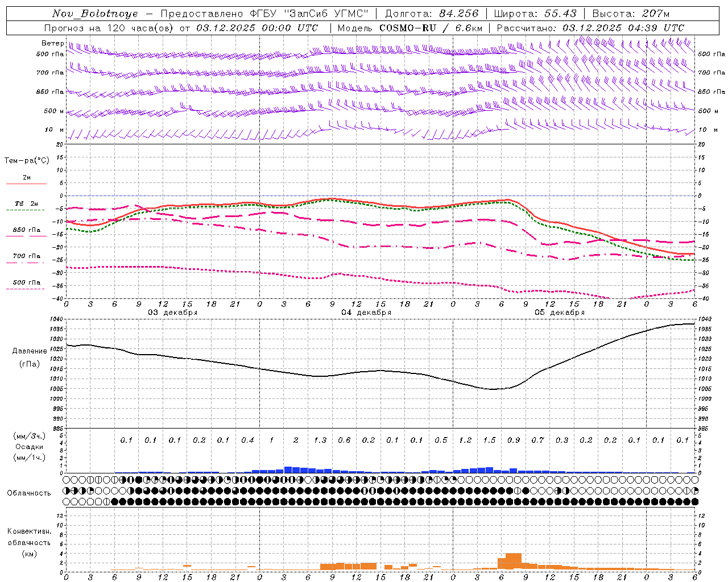Viewport: 728px width, 582px height.
Task: Click the Долгота: 84.256 value
Action: coord(432,14)
